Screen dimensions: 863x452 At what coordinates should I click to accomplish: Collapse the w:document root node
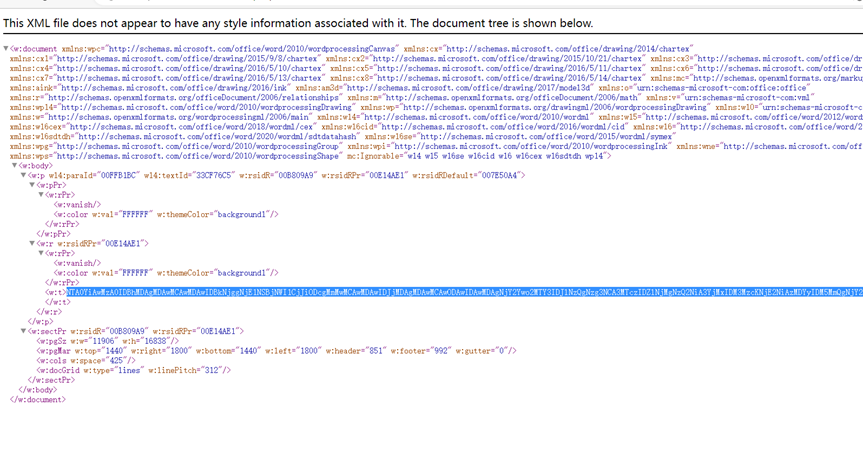pos(6,48)
